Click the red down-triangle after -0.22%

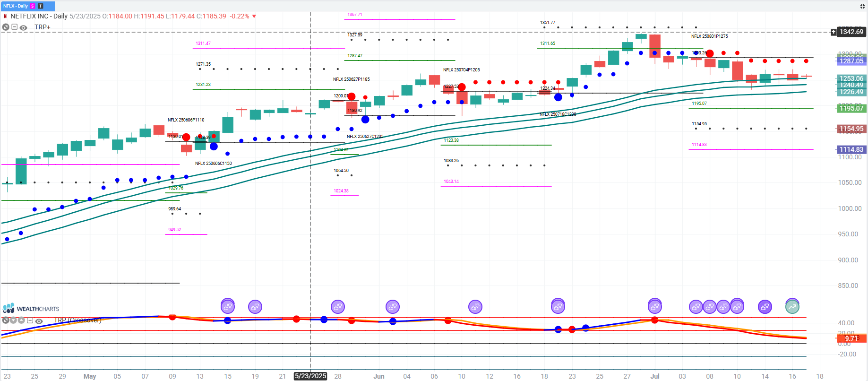coord(254,17)
